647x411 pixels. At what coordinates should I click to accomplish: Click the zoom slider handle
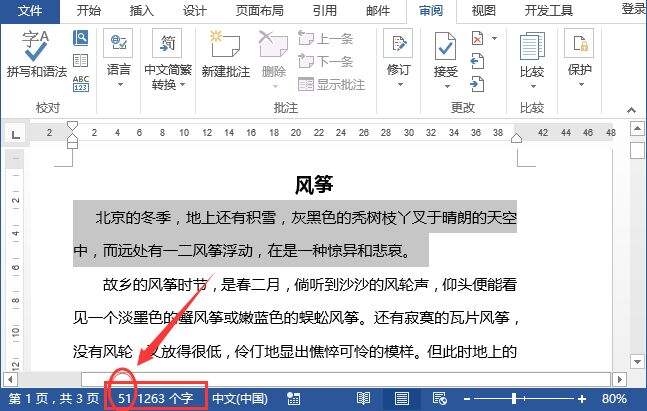coord(514,399)
